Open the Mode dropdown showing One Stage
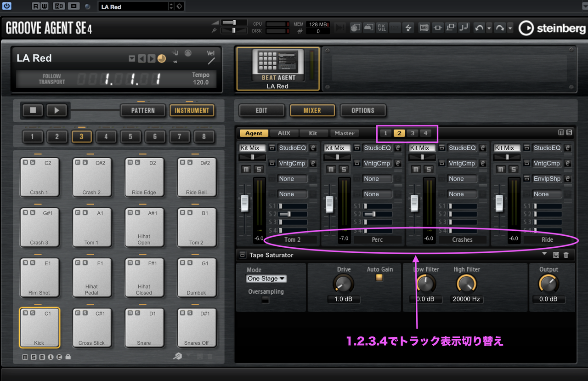 click(266, 279)
